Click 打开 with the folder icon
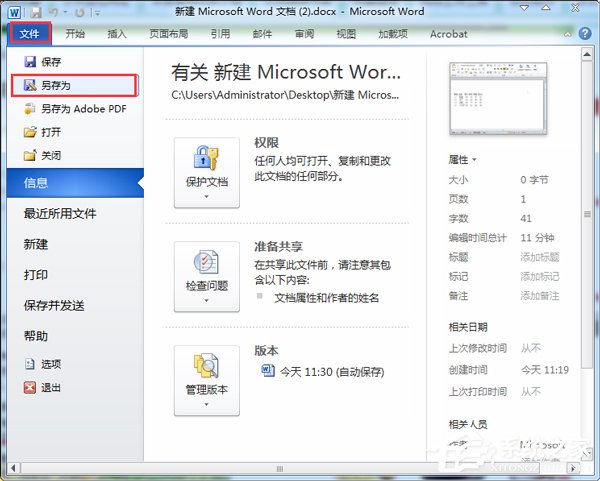The width and height of the screenshot is (600, 481). click(42, 132)
